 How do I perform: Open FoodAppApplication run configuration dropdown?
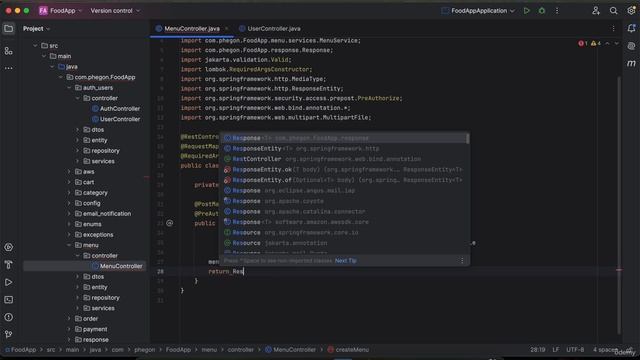pos(478,11)
